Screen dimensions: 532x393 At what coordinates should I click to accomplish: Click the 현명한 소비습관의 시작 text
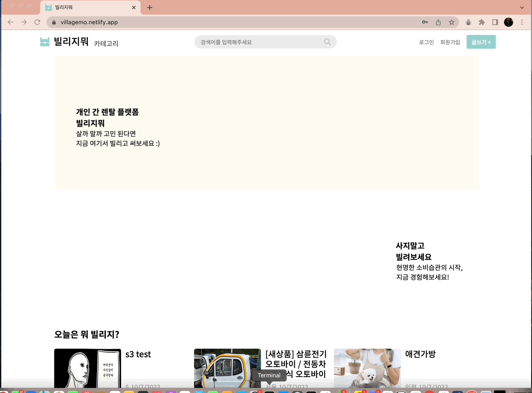click(430, 267)
